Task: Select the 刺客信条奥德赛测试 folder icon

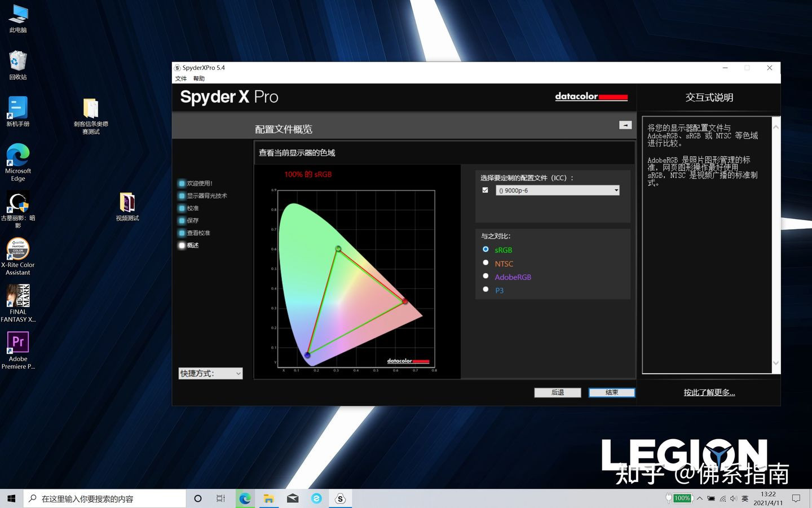Action: [91, 116]
